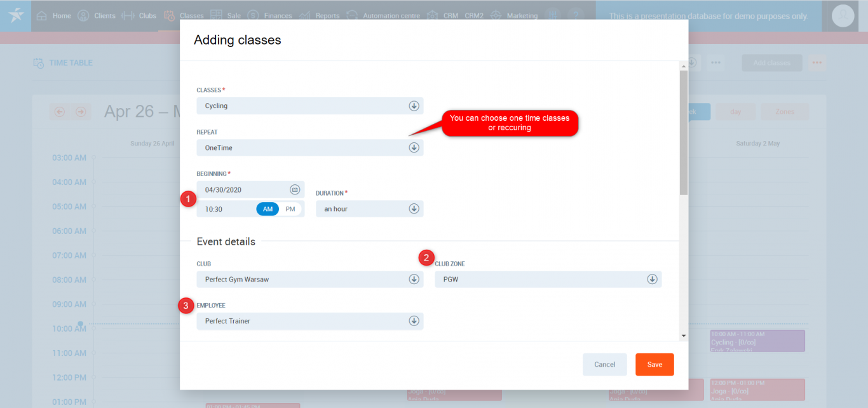Click the red three-dots more options icon

(817, 63)
